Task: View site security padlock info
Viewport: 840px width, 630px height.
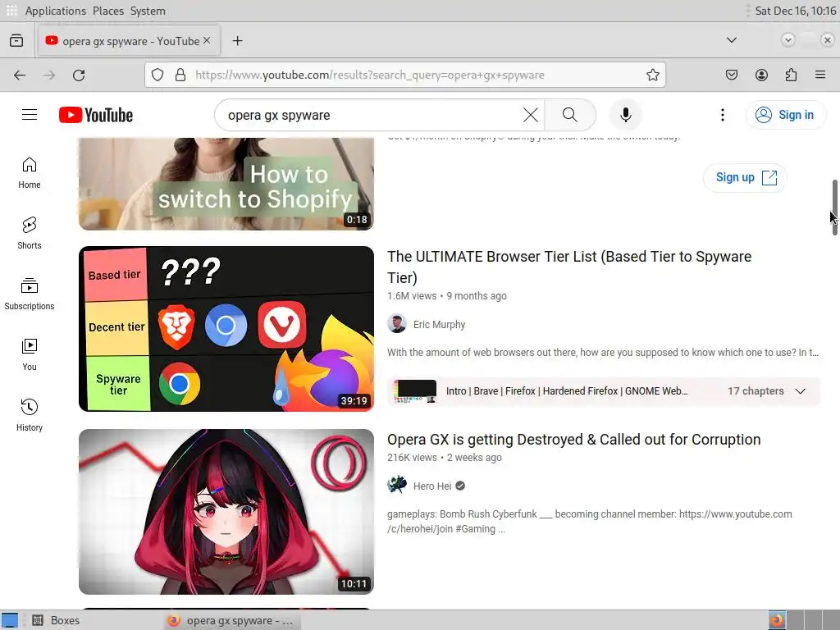Action: (x=180, y=75)
